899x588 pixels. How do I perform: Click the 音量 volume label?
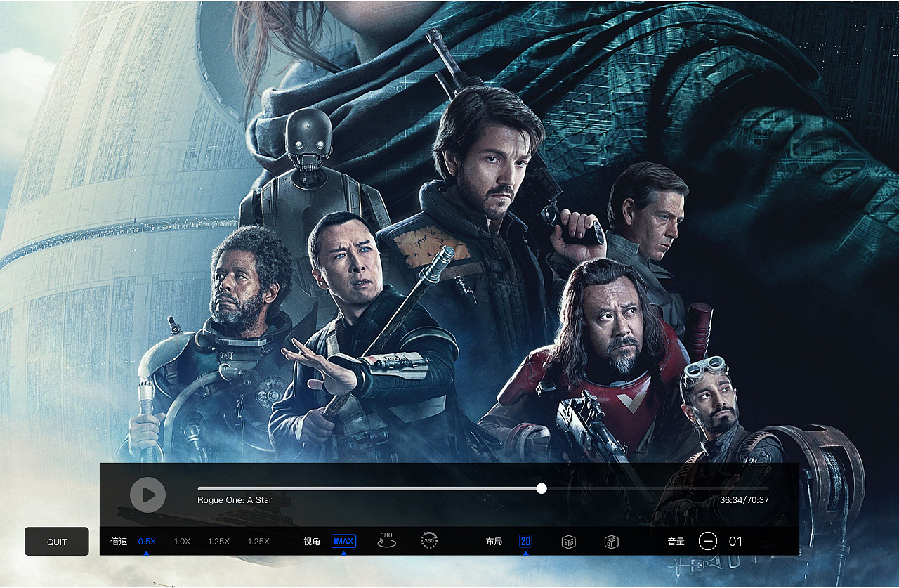tap(676, 542)
